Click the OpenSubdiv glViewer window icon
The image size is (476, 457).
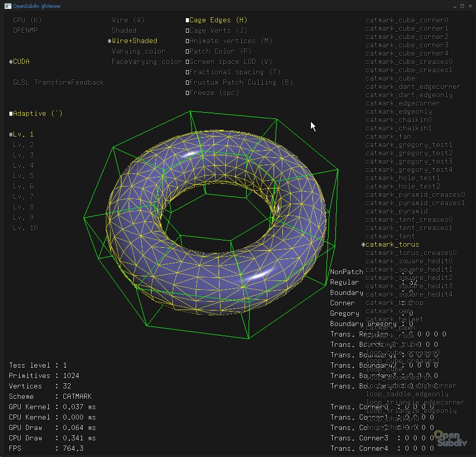pyautogui.click(x=8, y=6)
